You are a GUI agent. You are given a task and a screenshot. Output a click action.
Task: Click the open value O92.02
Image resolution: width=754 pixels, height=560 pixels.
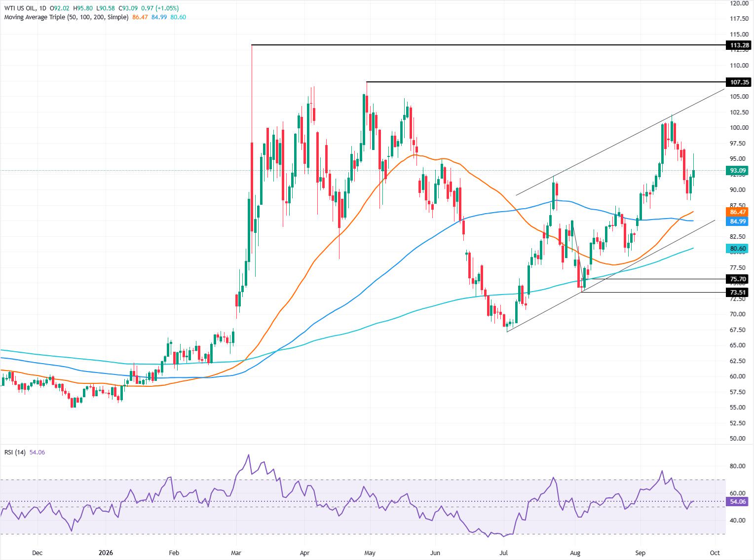click(x=59, y=8)
